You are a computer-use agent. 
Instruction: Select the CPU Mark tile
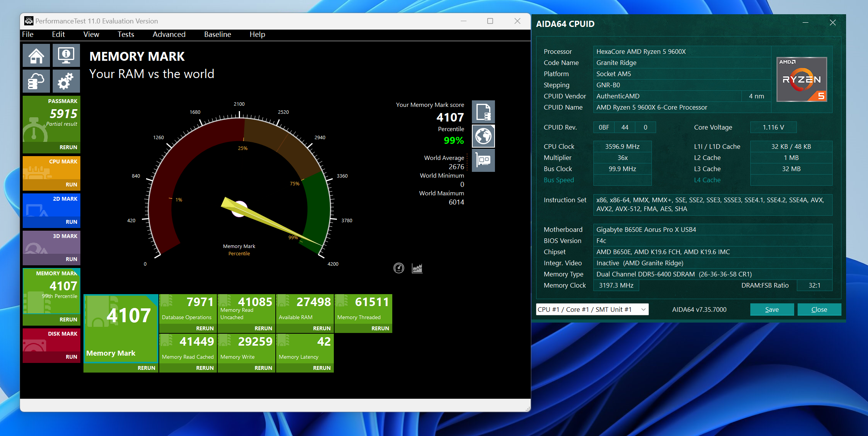pos(52,168)
